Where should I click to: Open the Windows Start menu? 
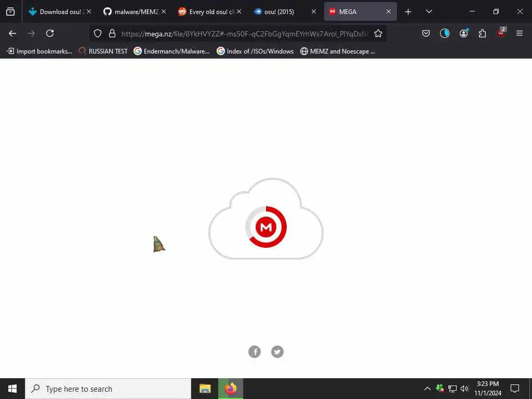[12, 389]
